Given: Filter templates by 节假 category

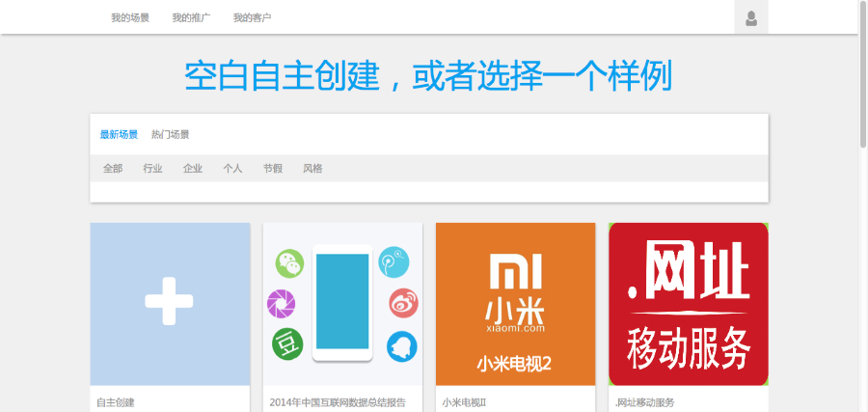Looking at the screenshot, I should [x=273, y=168].
